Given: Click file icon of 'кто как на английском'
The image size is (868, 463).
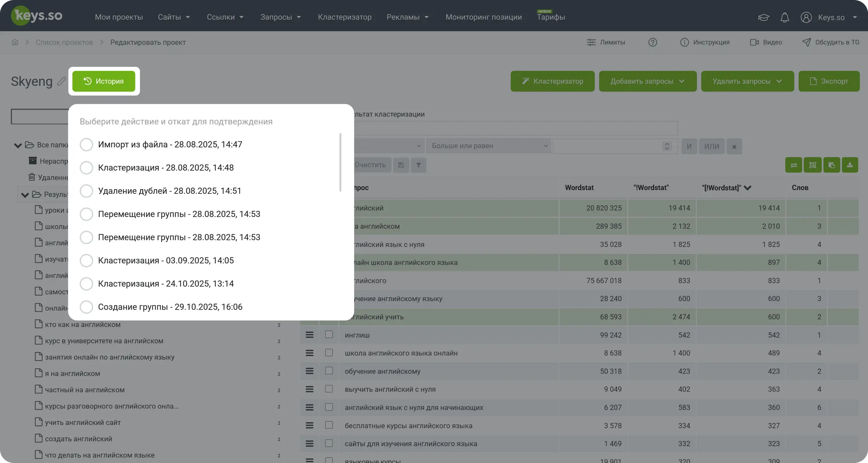Looking at the screenshot, I should click(x=39, y=324).
